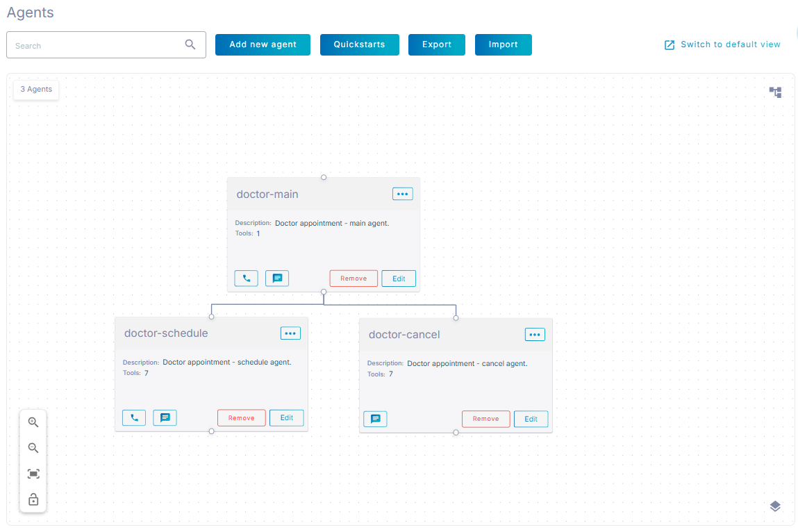This screenshot has width=798, height=532.
Task: Open the Quickstarts button
Action: point(359,44)
